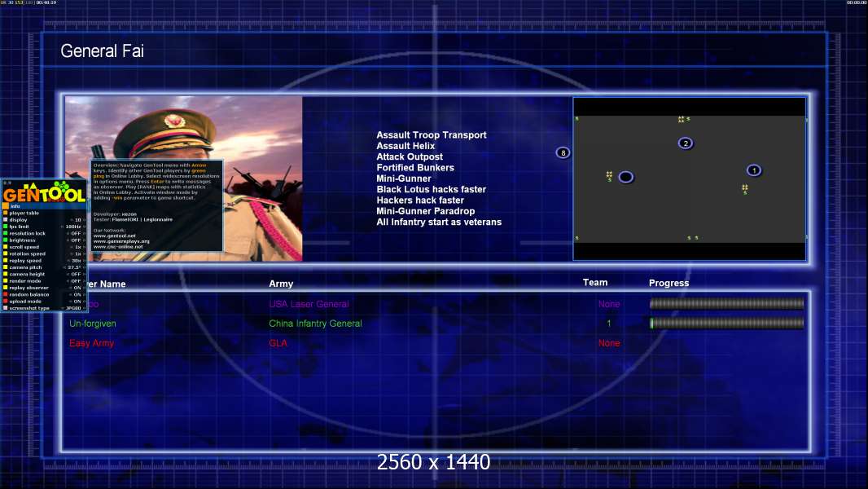Click the USA Laser General row's progress bar

click(x=727, y=303)
